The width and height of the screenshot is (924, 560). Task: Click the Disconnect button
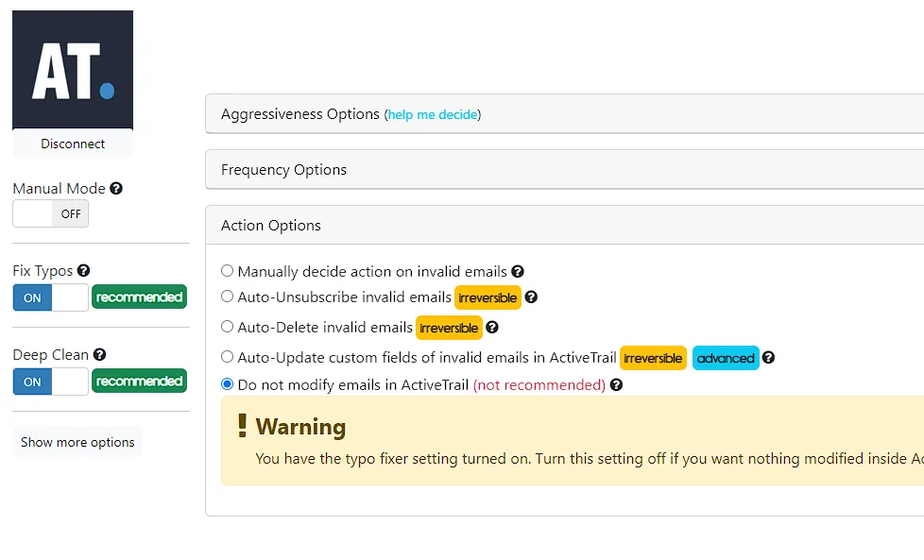click(x=73, y=144)
